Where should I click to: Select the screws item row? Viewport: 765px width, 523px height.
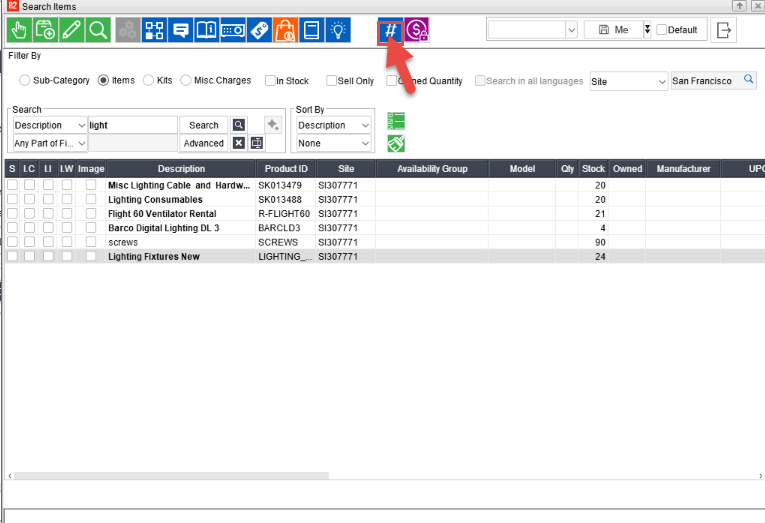pos(384,242)
